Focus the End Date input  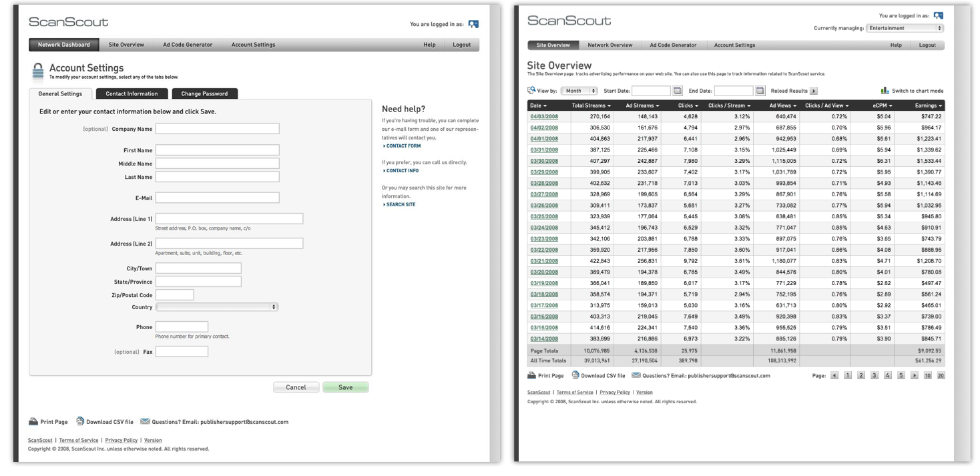click(x=734, y=91)
